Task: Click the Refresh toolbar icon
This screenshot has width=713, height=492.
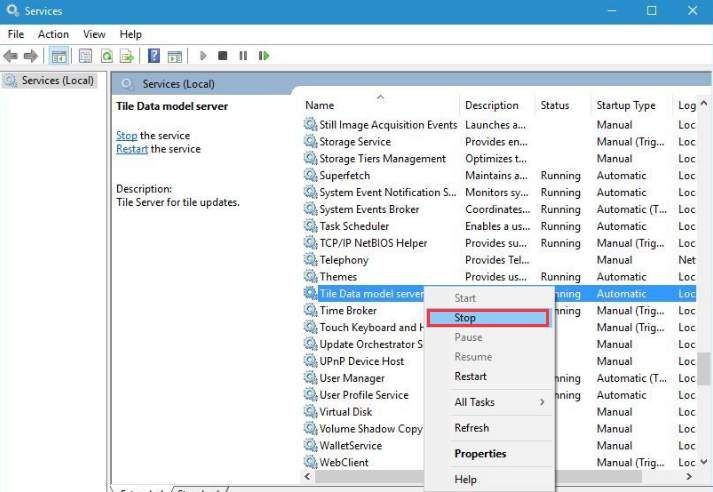Action: pyautogui.click(x=106, y=56)
